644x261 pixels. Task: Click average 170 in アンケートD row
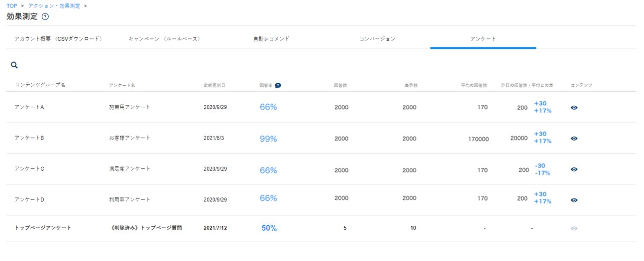tap(482, 199)
